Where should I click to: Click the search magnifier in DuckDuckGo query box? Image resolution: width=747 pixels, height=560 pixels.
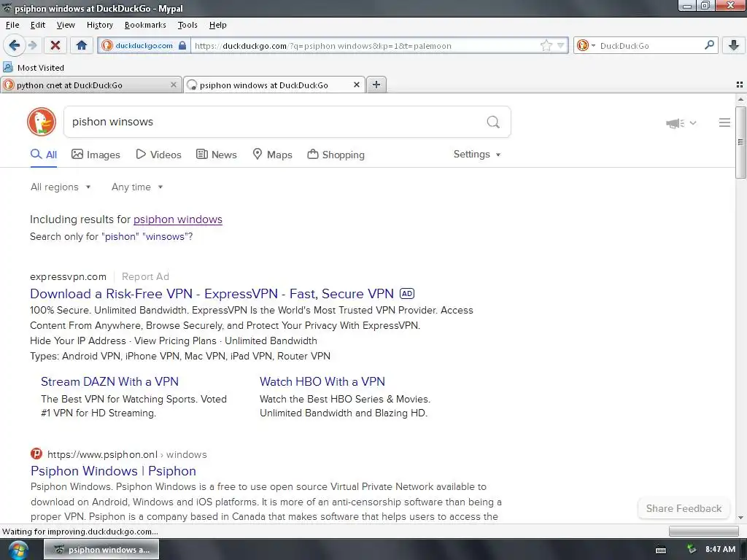493,122
